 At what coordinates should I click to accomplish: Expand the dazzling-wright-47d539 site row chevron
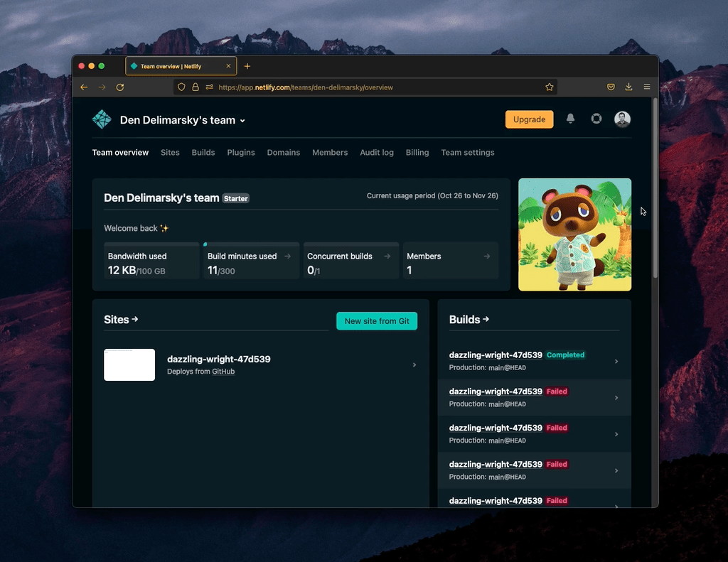point(414,365)
